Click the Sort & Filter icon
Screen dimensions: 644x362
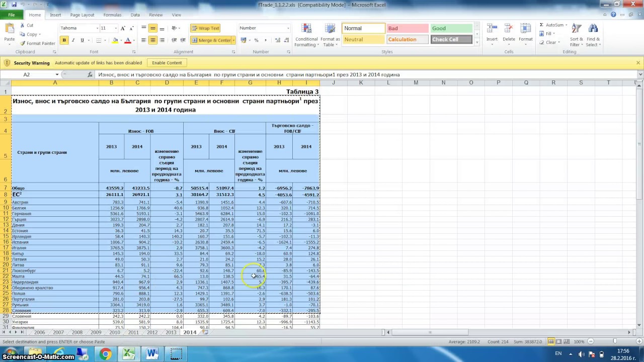coord(577,29)
